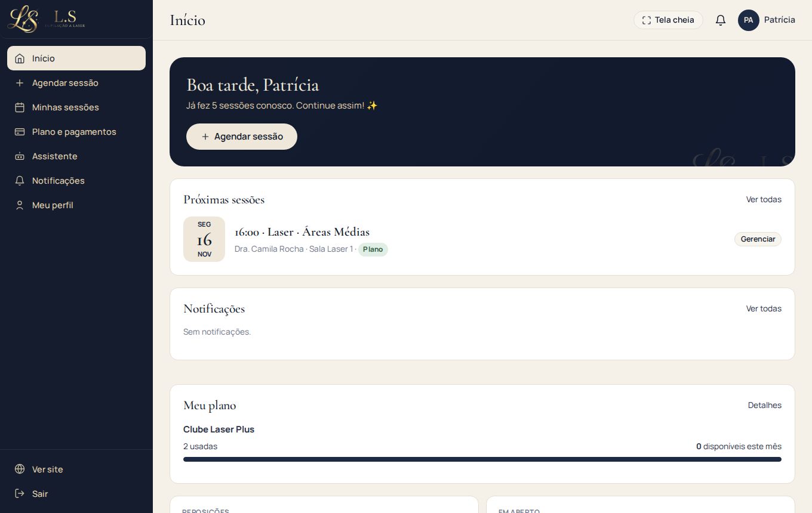Viewport: 812px width, 513px height.
Task: Click the globe icon for Ver site
Action: click(20, 469)
